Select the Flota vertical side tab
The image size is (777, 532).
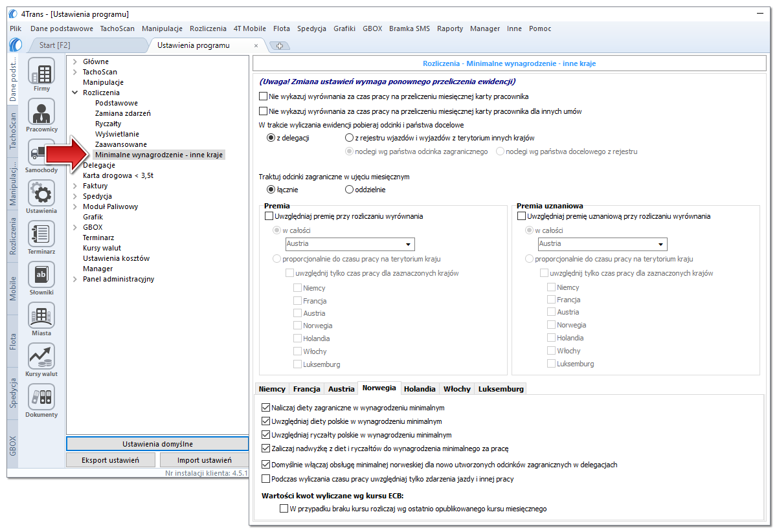pyautogui.click(x=13, y=341)
